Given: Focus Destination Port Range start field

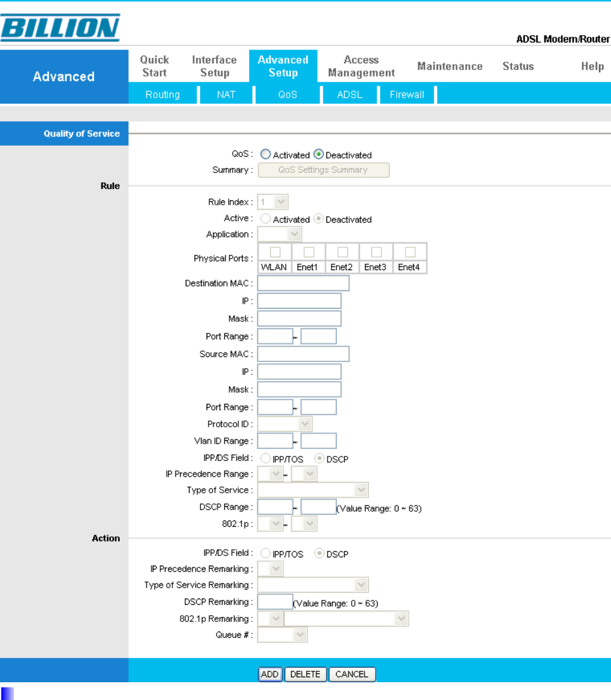Looking at the screenshot, I should point(275,336).
